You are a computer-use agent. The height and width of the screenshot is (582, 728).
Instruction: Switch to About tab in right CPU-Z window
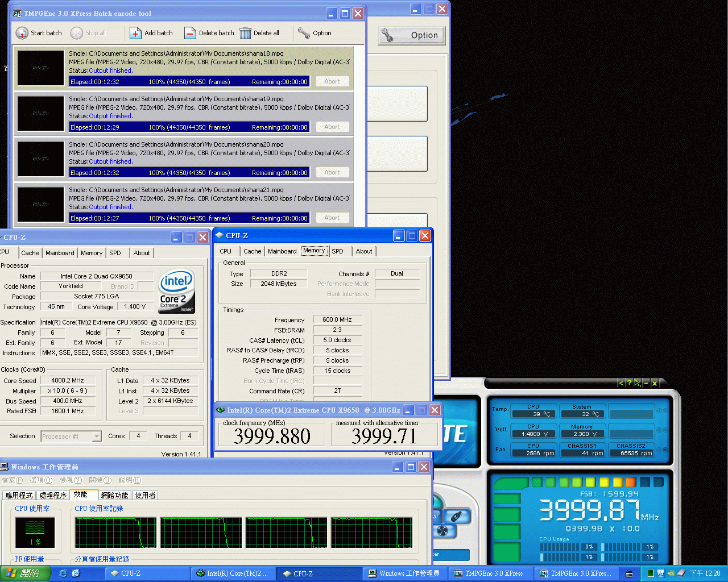tap(364, 251)
